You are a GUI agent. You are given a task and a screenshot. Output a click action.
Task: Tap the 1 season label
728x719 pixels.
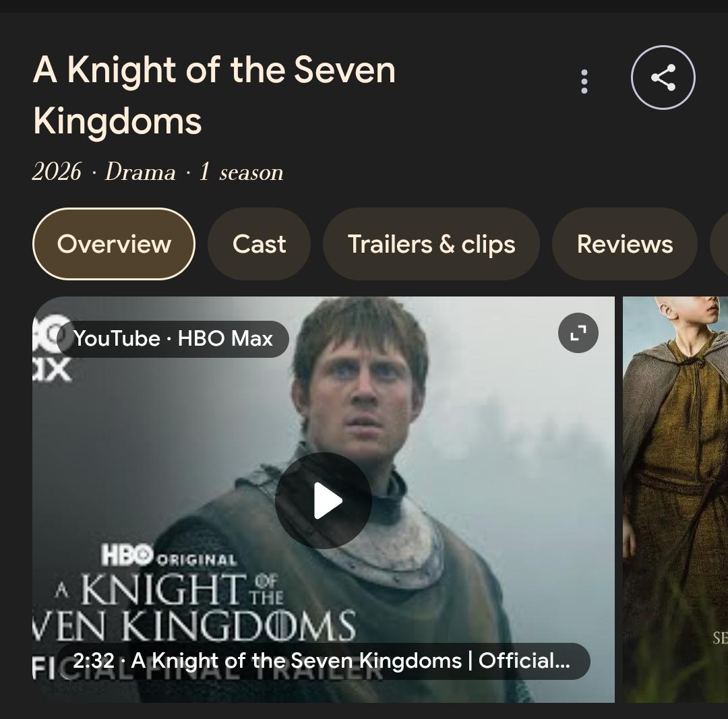click(241, 173)
